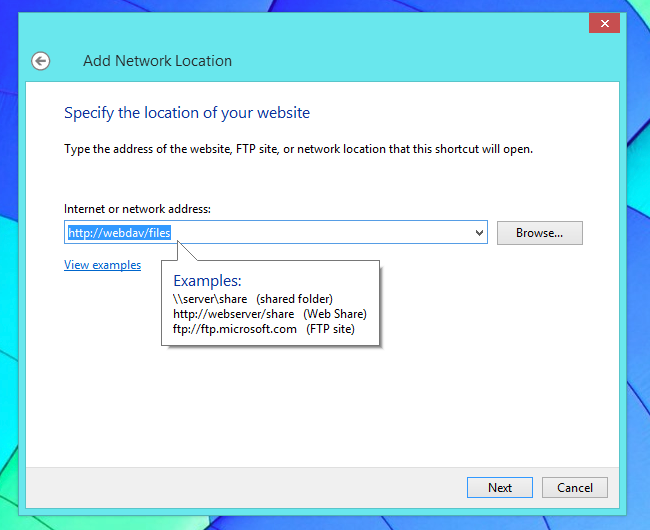Click the ftp://ftp.microsoft.com example text
The height and width of the screenshot is (530, 650).
235,329
